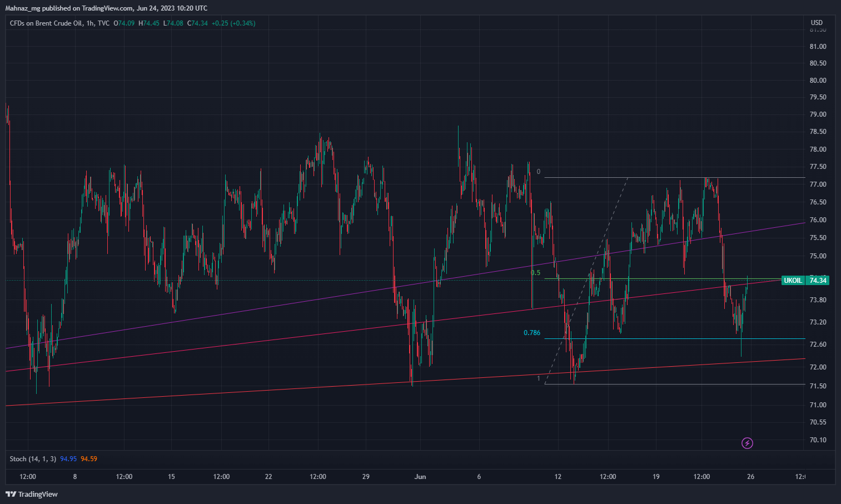Click the 15 date on time axis
841x504 pixels.
coord(171,477)
